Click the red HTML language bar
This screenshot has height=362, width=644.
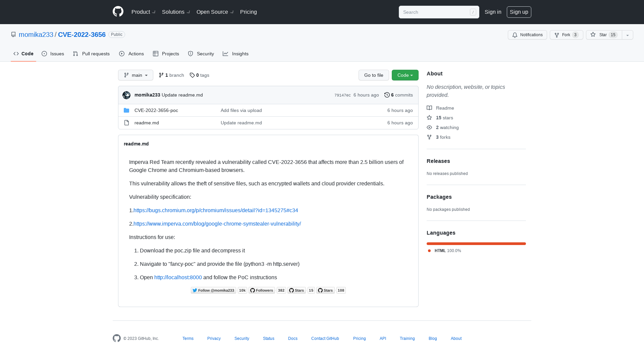(476, 244)
